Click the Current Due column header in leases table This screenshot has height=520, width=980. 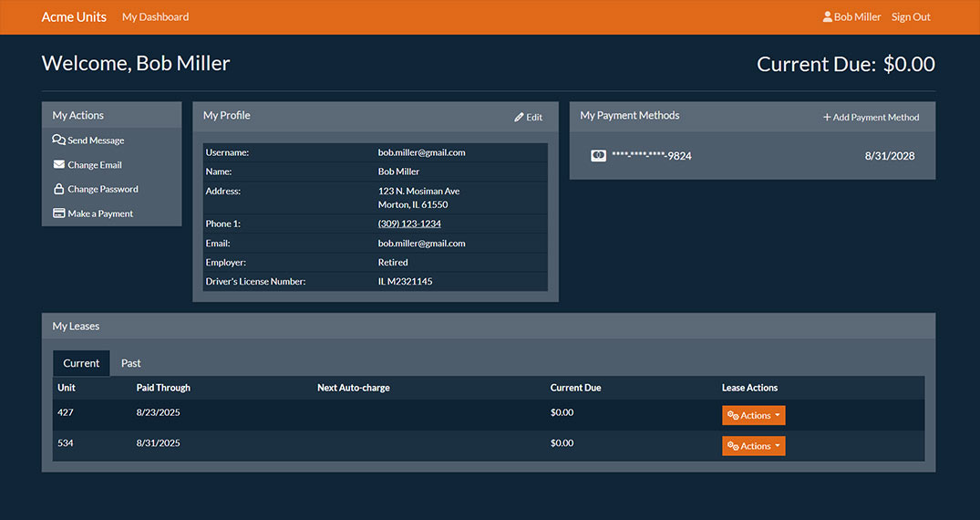(x=575, y=388)
